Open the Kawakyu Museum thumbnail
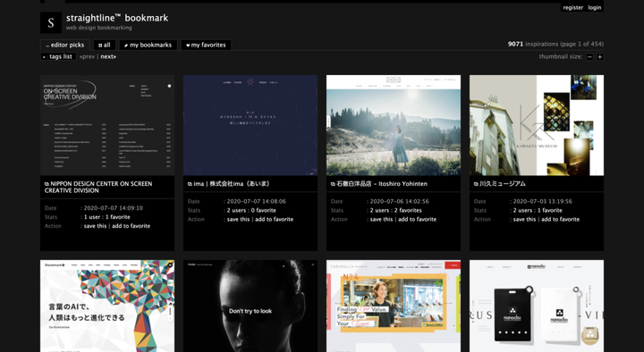This screenshot has height=352, width=644. tap(537, 125)
